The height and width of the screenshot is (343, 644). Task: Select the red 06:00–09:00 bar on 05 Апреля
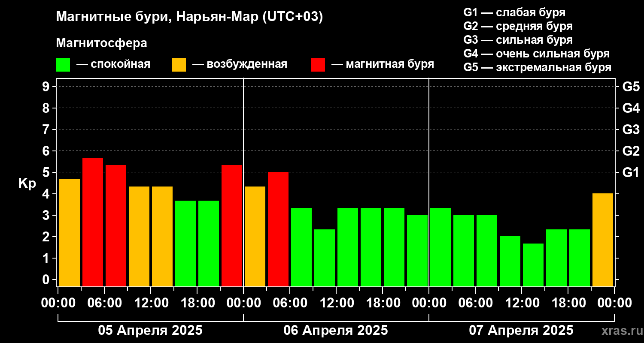(116, 226)
